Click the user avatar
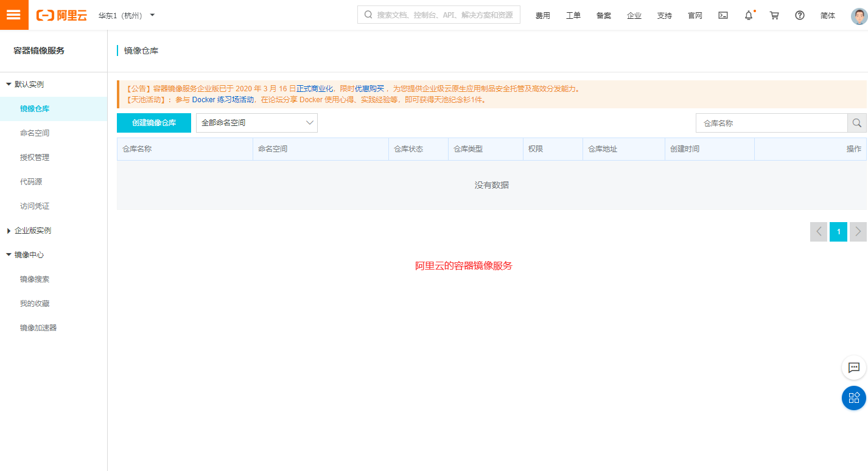 pyautogui.click(x=859, y=16)
